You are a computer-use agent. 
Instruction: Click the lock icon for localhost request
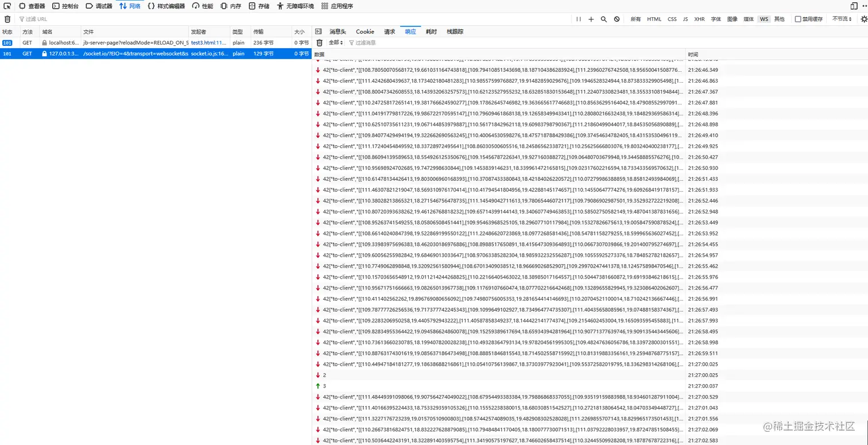pyautogui.click(x=45, y=42)
